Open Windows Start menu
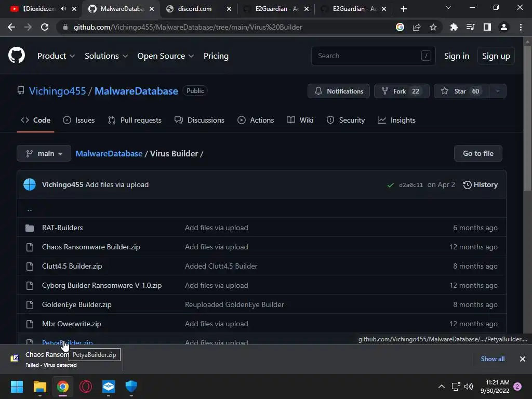 (x=17, y=387)
